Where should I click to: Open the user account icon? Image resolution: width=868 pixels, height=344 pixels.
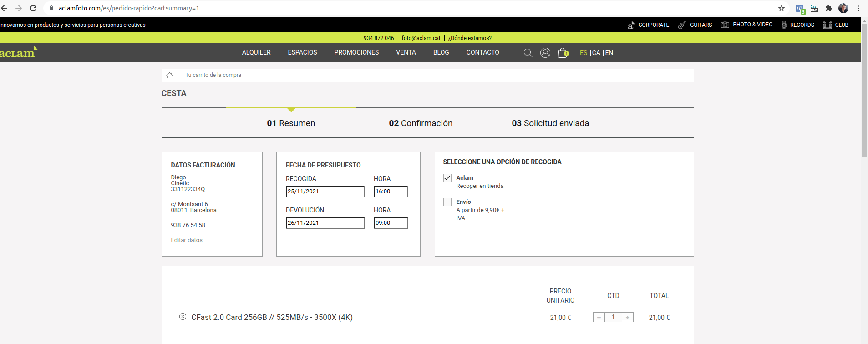coord(545,53)
